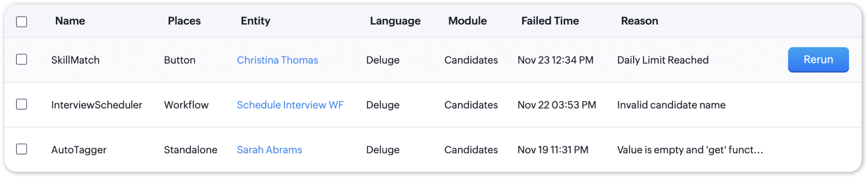Open the Schedule Interview WF link

(290, 105)
